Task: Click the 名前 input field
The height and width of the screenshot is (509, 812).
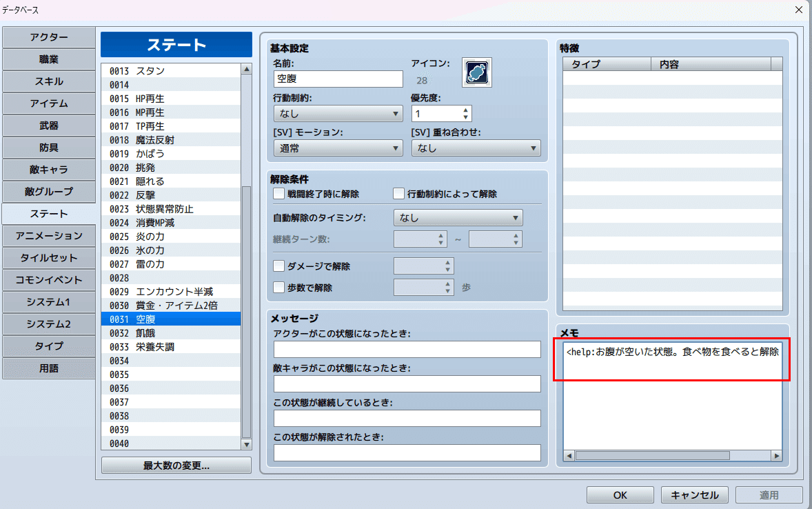Action: tap(338, 79)
